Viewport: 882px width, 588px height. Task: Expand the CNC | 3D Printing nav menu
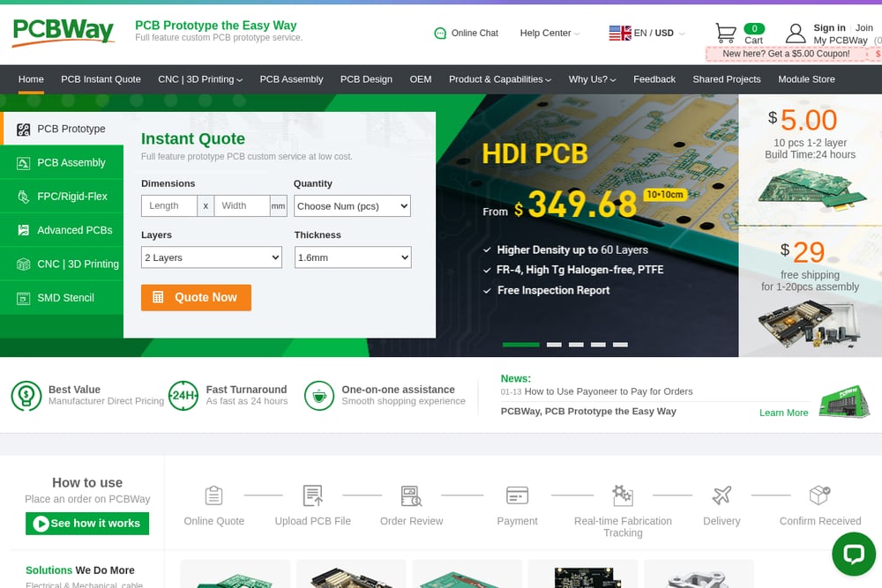[200, 79]
